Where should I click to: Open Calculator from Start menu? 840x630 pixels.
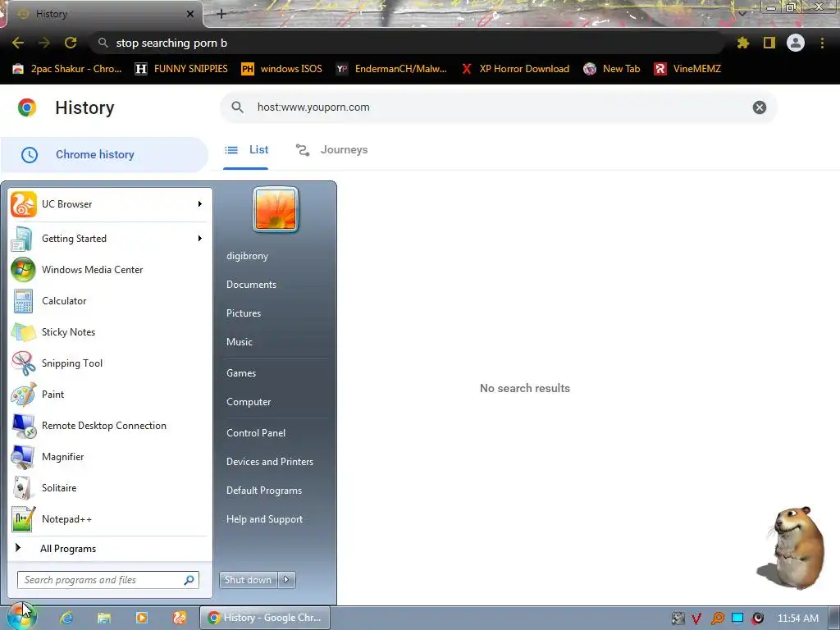[109, 300]
